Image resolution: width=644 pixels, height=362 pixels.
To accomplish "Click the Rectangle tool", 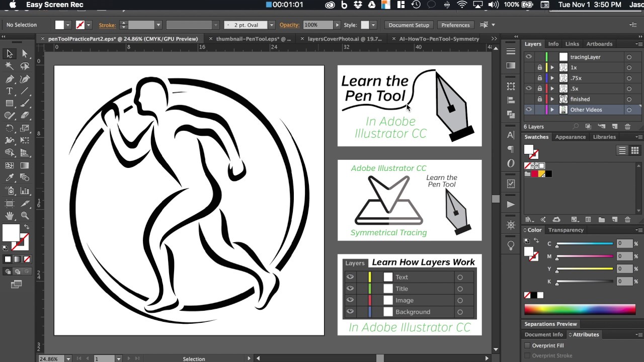I will coord(10,103).
